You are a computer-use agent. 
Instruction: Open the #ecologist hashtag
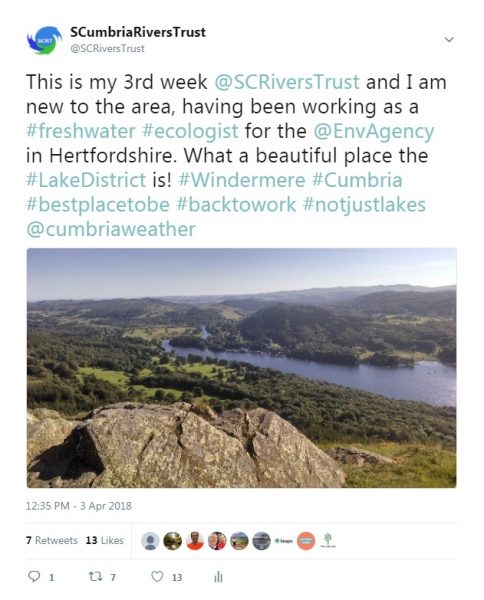(x=190, y=132)
